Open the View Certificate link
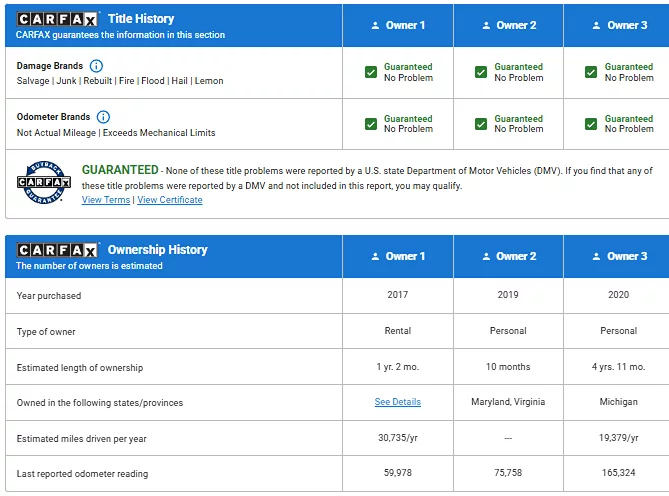Viewport: 669px width, 496px height. 170,200
